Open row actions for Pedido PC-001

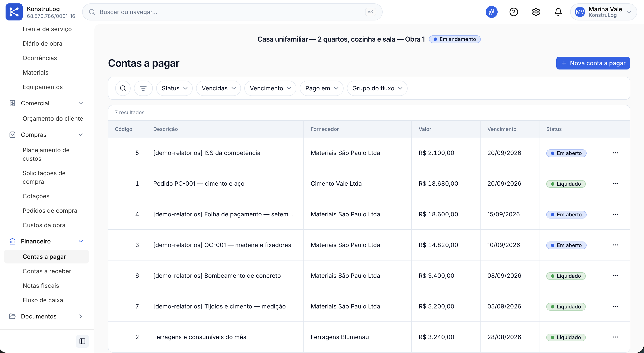click(615, 184)
